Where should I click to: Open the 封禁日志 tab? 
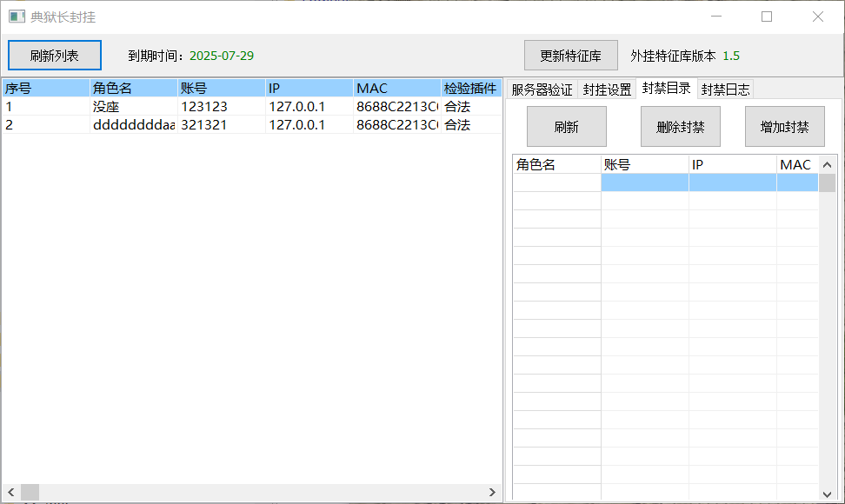click(x=725, y=90)
